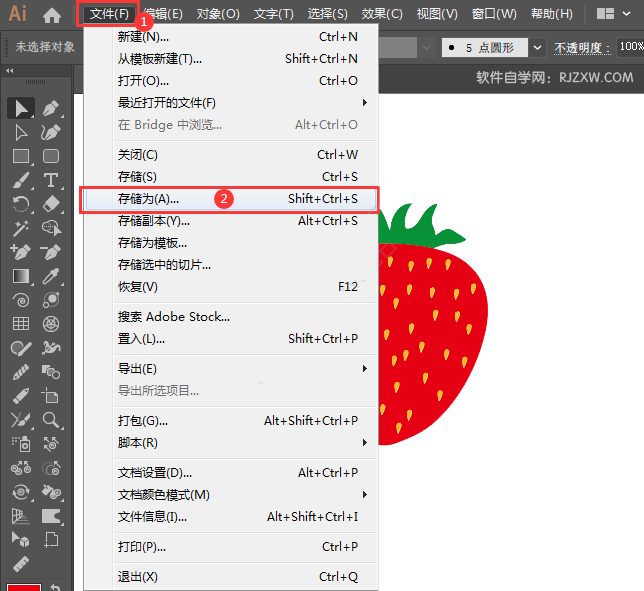Open the Arrange Documents layout icon
Screen dimensions: 644x591
pyautogui.click(x=605, y=14)
